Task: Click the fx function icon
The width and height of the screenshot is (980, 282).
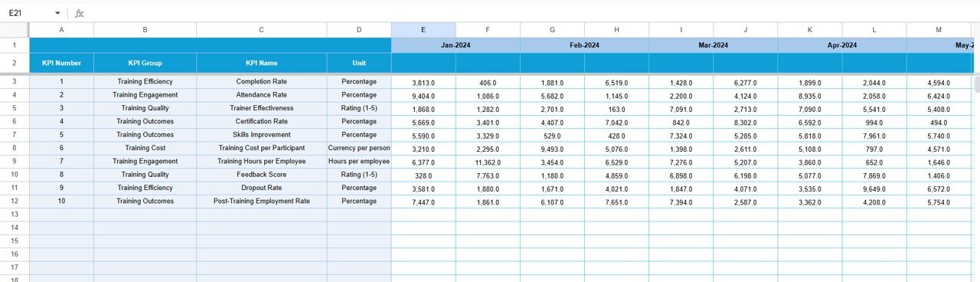Action: (x=80, y=13)
